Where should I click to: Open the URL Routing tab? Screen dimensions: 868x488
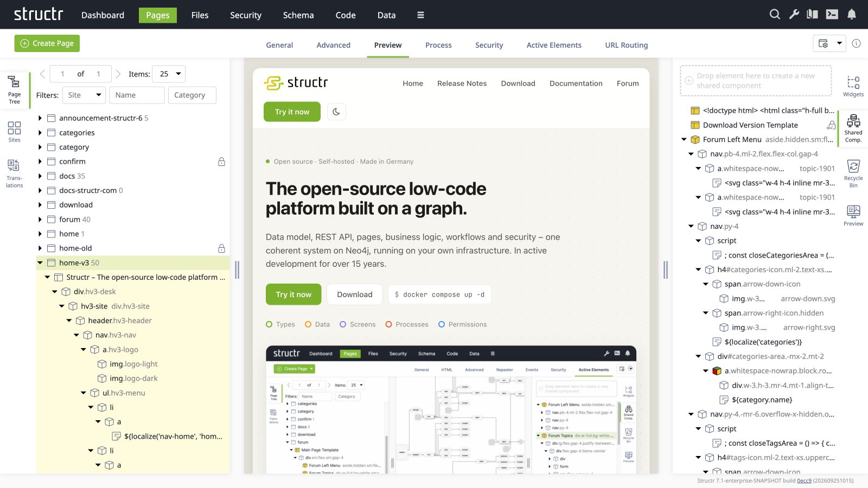point(627,45)
